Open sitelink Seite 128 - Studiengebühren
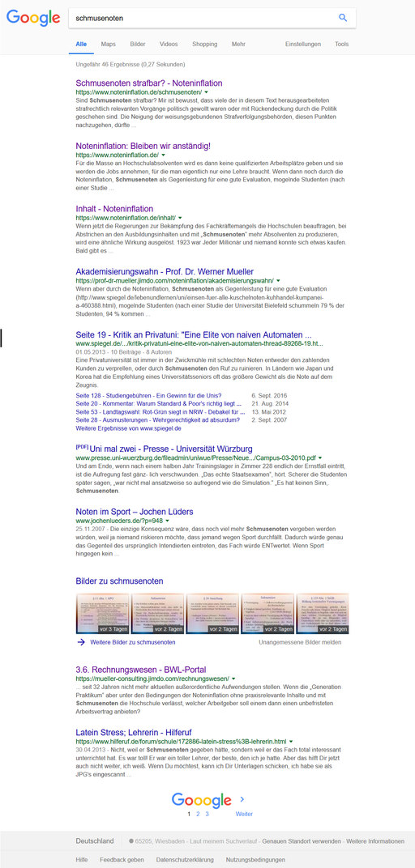 (x=149, y=395)
